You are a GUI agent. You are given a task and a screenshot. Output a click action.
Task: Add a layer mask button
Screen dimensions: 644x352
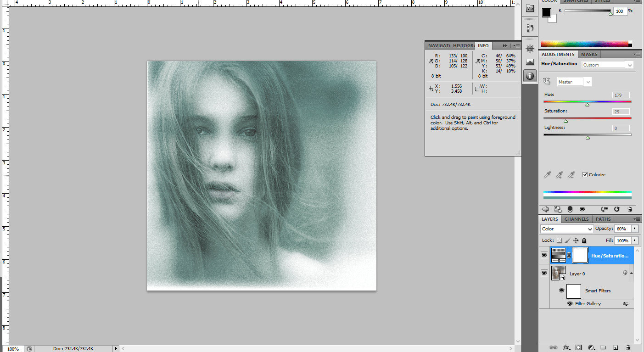click(579, 347)
